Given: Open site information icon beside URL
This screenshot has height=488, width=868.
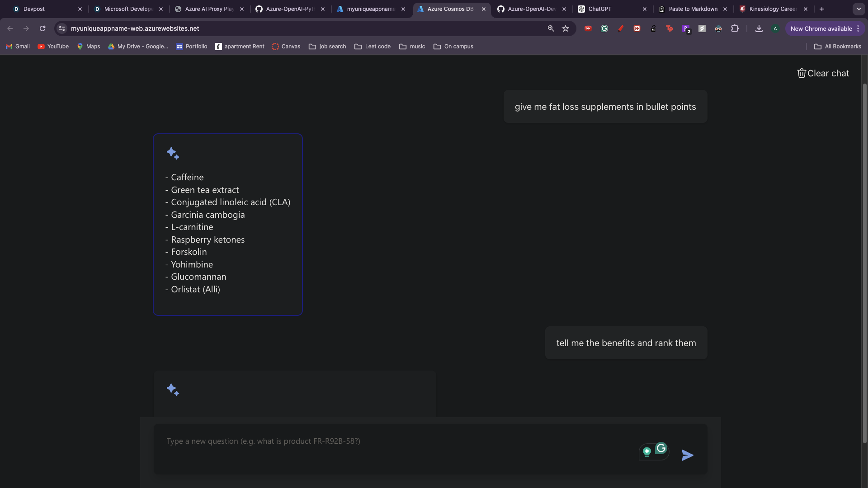Looking at the screenshot, I should click(62, 28).
